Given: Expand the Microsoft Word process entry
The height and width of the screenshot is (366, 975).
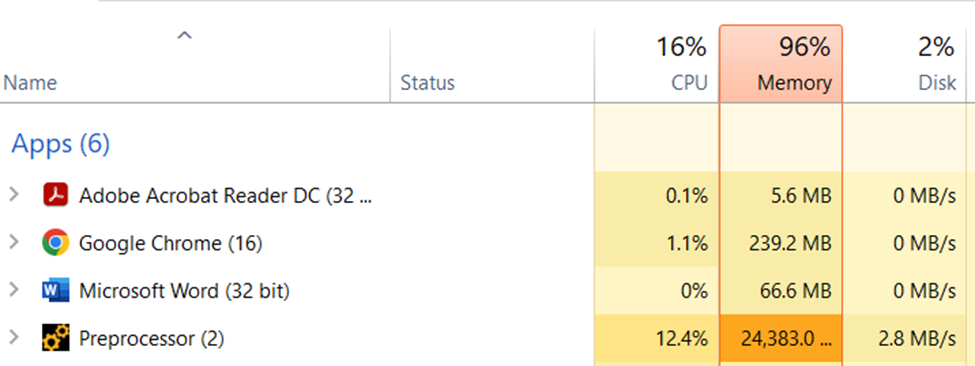Looking at the screenshot, I should coord(14,291).
